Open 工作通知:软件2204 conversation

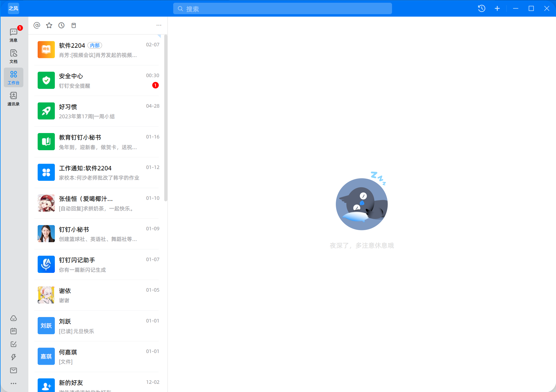[x=97, y=173]
